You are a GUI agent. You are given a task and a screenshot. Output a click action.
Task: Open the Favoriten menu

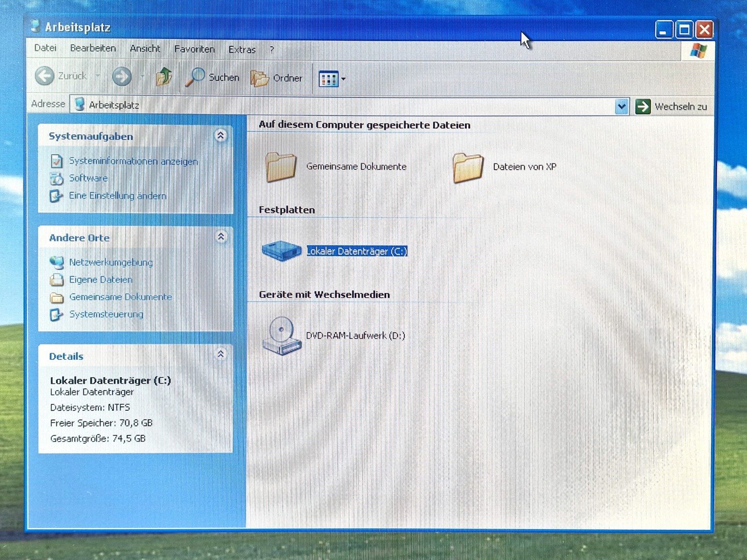(x=195, y=49)
